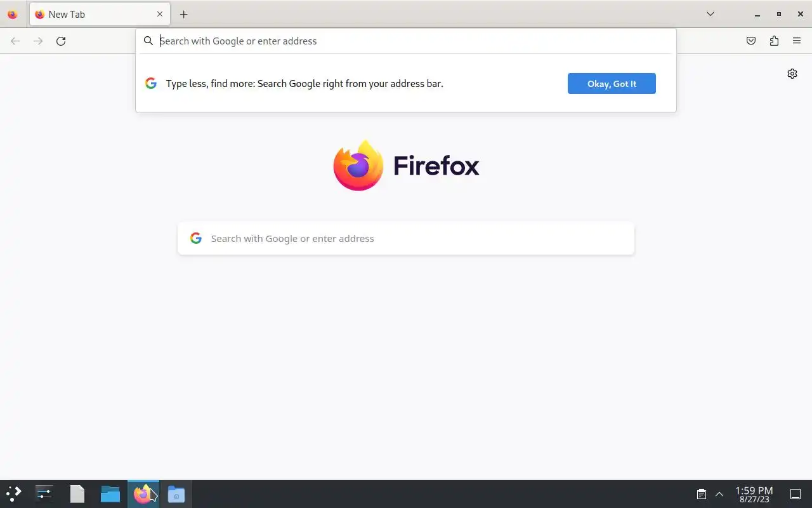
Task: Click the Firefox taskbar icon
Action: pyautogui.click(x=142, y=493)
